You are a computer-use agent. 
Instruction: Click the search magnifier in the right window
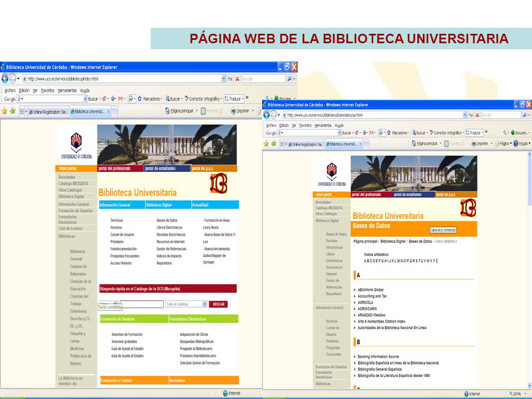pyautogui.click(x=525, y=115)
